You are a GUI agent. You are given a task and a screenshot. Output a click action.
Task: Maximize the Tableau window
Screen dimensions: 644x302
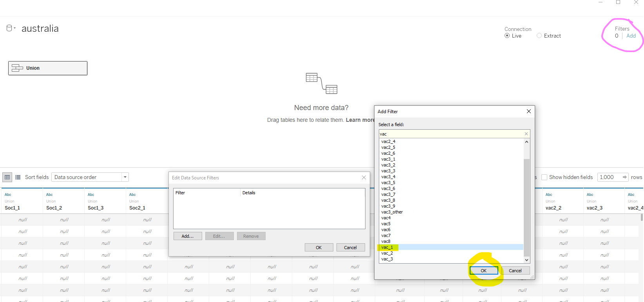pos(618,2)
